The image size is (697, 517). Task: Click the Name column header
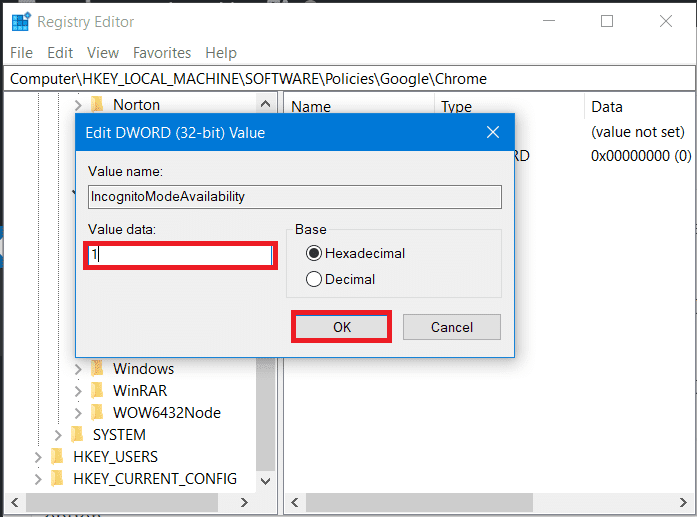(x=311, y=107)
